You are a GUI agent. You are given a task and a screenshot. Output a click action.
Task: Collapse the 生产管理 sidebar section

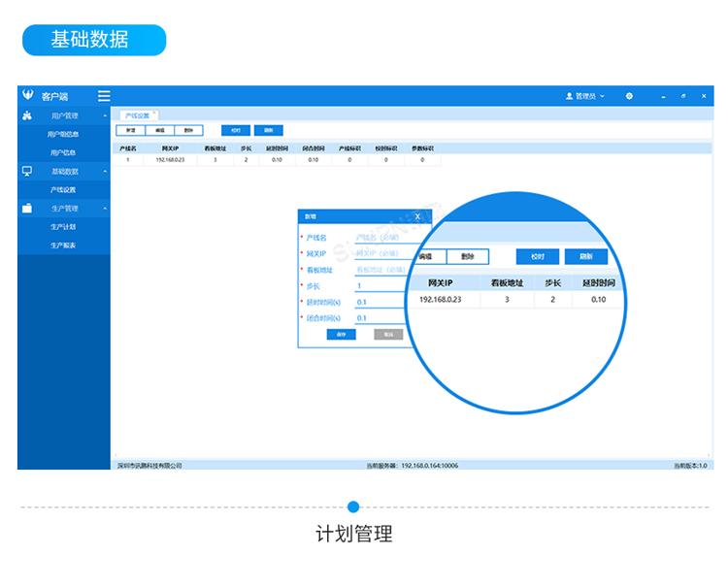(105, 209)
